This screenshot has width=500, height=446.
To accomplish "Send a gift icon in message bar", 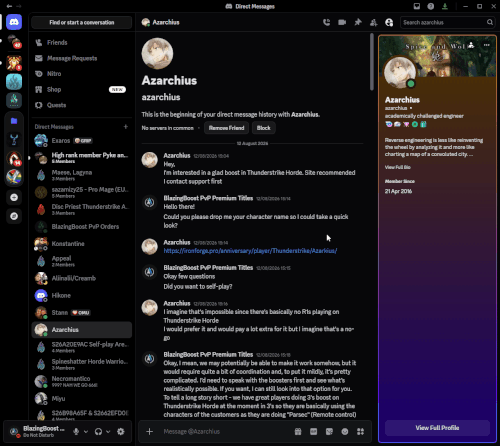I will click(x=298, y=431).
